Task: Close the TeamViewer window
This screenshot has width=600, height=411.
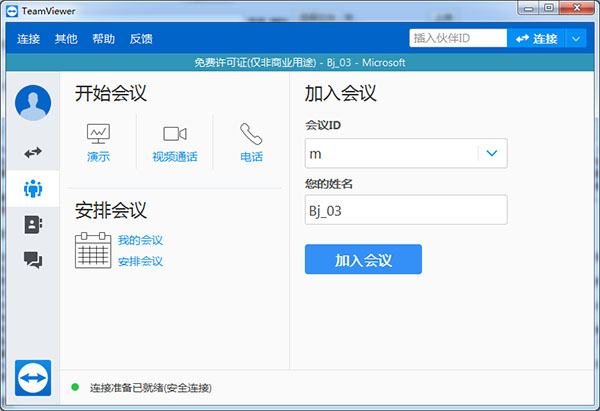Action: pos(577,8)
